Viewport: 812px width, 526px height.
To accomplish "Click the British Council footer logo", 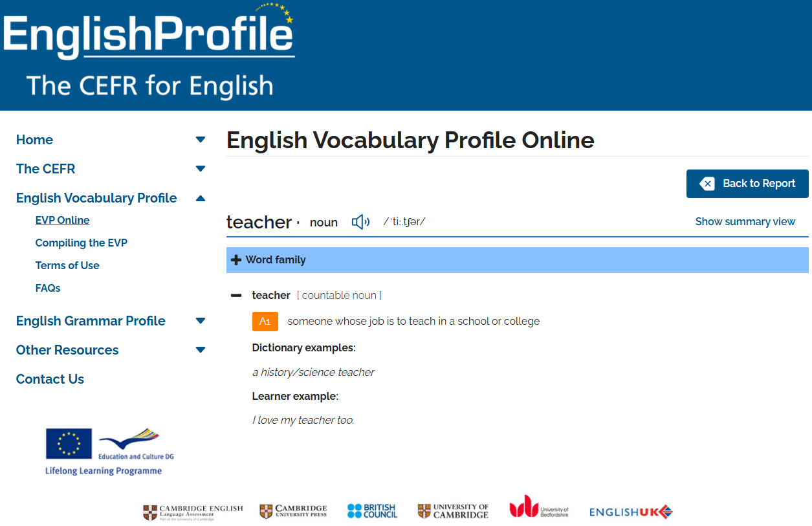I will (x=372, y=510).
